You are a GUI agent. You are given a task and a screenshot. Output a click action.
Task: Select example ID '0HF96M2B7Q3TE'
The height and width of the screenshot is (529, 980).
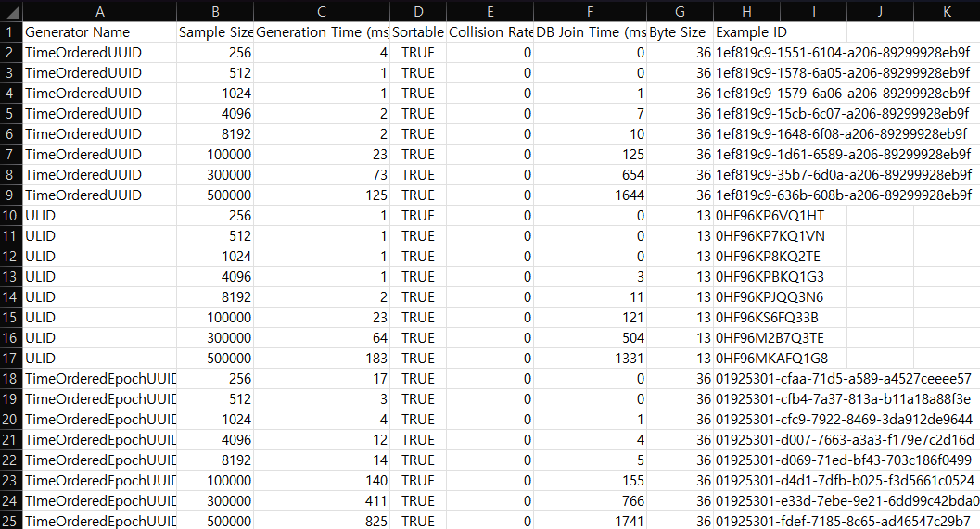(770, 338)
